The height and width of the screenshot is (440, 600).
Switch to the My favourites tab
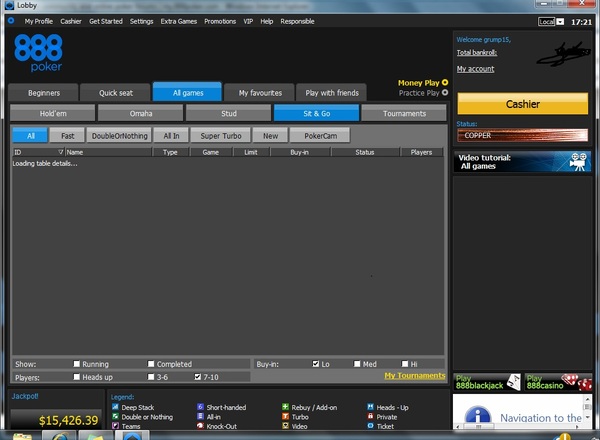[260, 93]
